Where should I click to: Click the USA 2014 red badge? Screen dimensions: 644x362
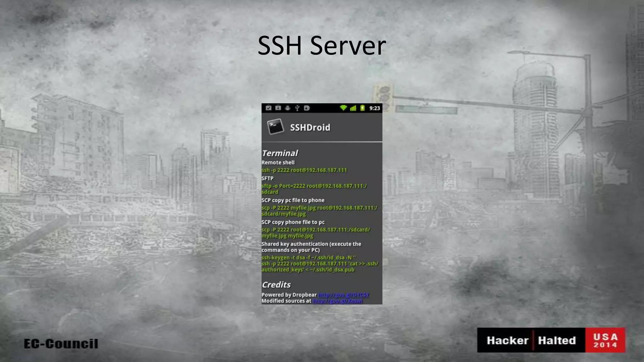coord(605,340)
